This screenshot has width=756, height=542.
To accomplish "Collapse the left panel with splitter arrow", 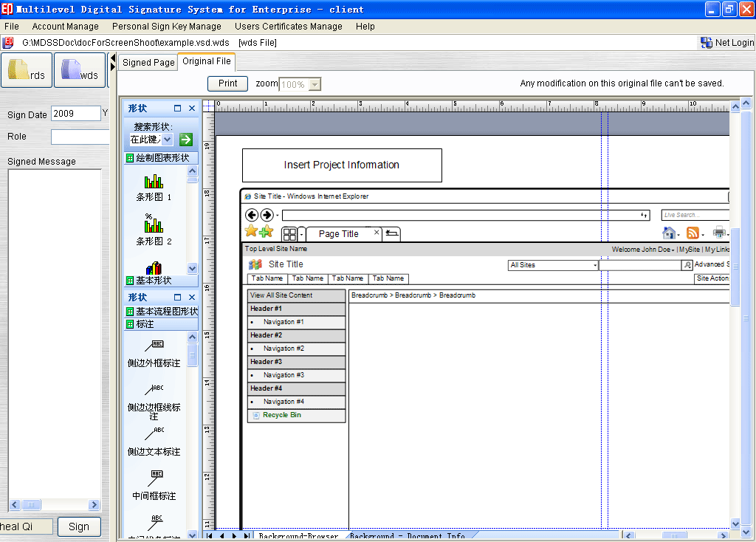I will (113, 58).
